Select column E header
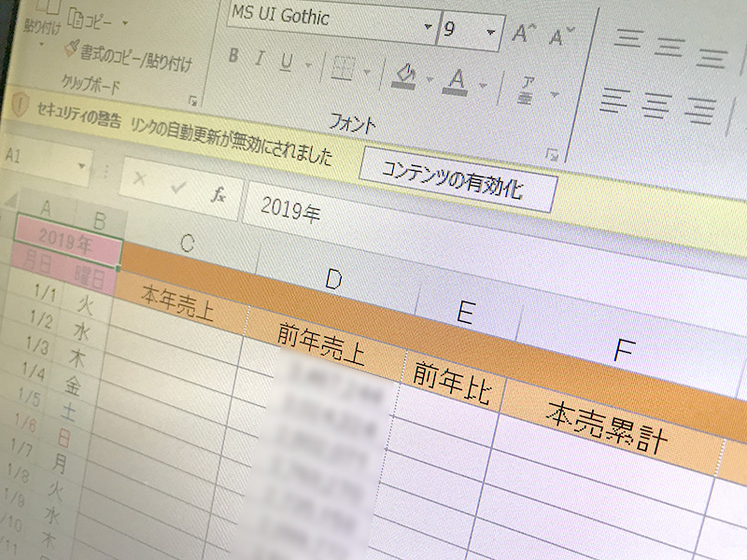The image size is (747, 560). coord(465,312)
